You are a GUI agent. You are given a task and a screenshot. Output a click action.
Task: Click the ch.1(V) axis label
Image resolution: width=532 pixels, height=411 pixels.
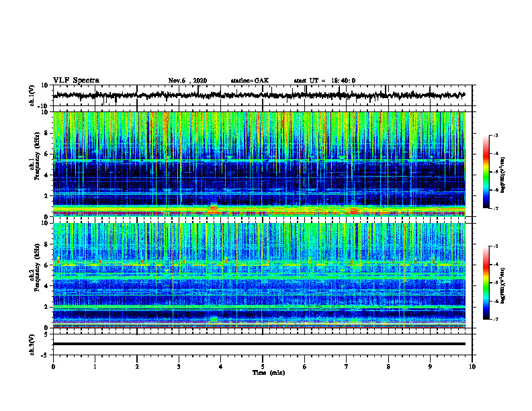[32, 95]
